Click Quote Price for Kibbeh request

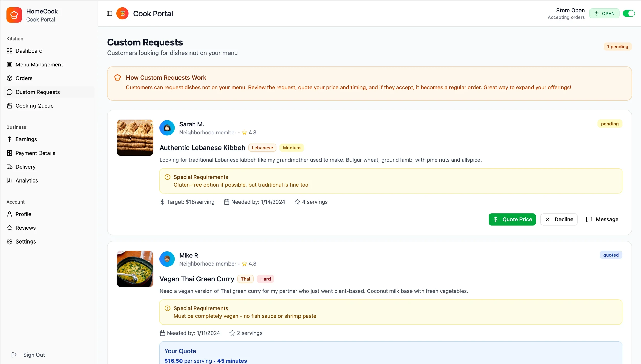pos(512,219)
